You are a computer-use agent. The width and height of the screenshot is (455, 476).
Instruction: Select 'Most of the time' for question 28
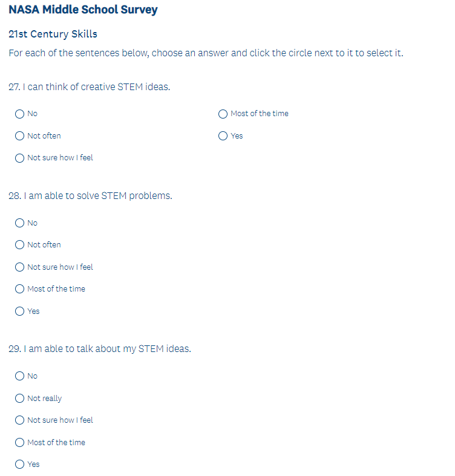point(20,289)
